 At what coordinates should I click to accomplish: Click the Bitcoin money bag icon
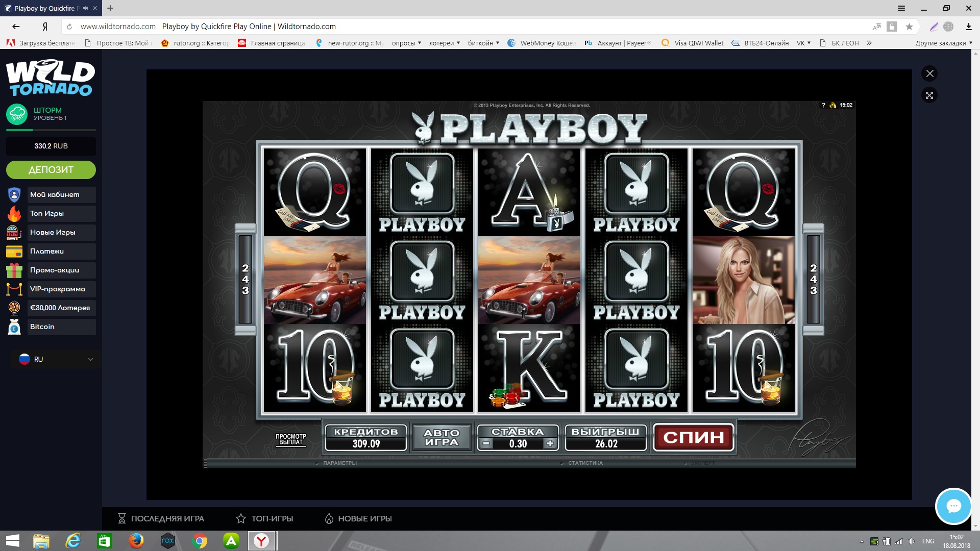tap(14, 327)
